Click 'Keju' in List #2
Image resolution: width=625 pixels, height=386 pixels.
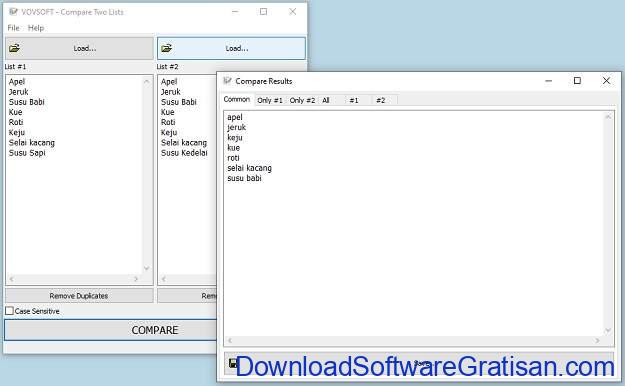(169, 132)
